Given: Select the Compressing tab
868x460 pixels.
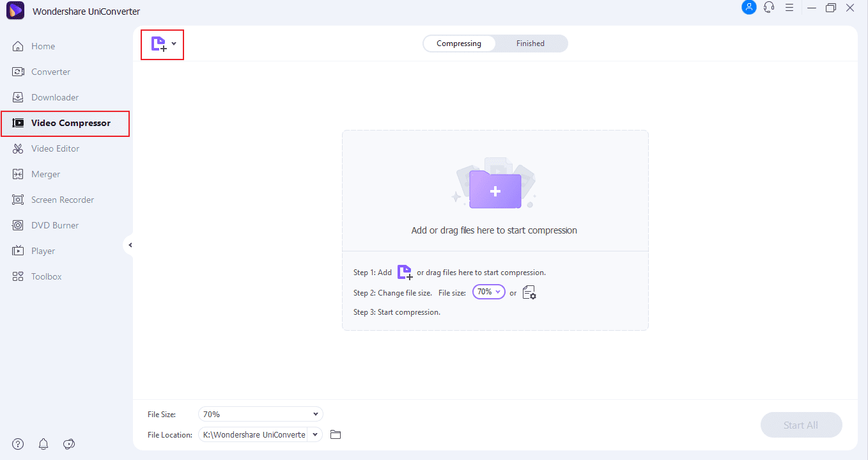Looking at the screenshot, I should (458, 44).
